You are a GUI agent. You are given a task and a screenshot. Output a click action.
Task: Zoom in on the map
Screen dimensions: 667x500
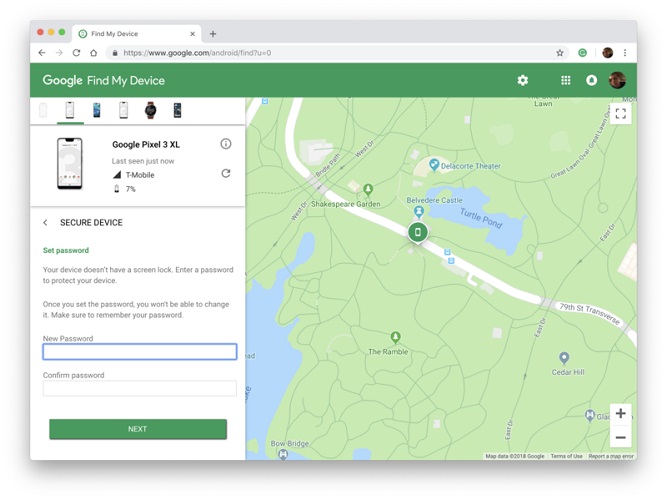coord(621,413)
